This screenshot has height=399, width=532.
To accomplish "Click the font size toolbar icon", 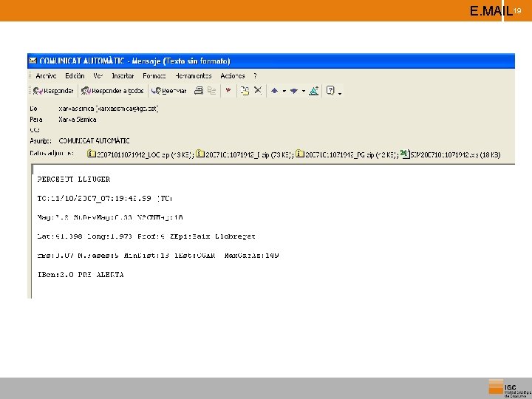I will pyautogui.click(x=314, y=91).
